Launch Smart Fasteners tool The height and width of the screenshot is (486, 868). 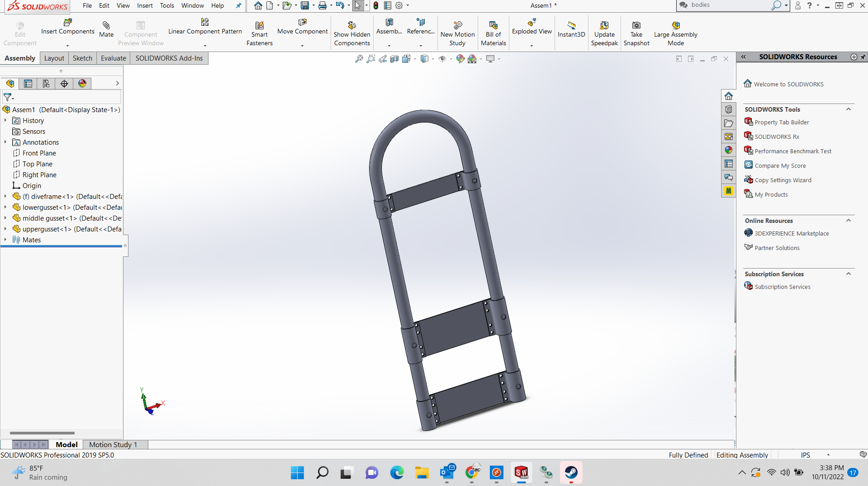(259, 33)
